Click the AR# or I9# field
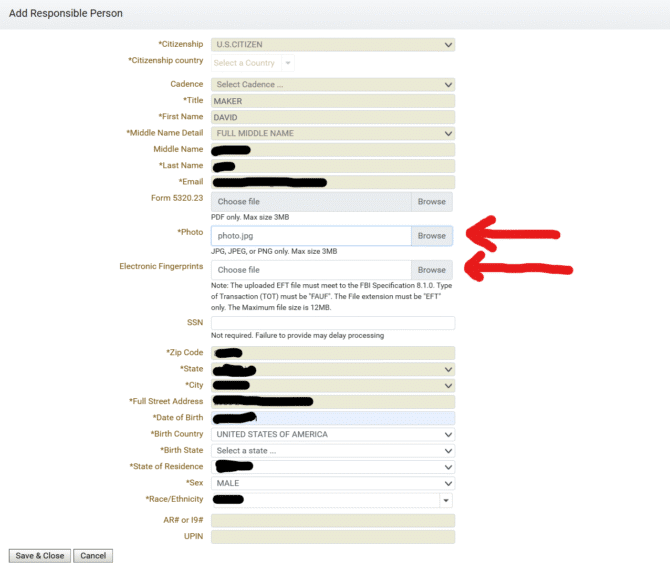The width and height of the screenshot is (670, 570). pos(332,521)
